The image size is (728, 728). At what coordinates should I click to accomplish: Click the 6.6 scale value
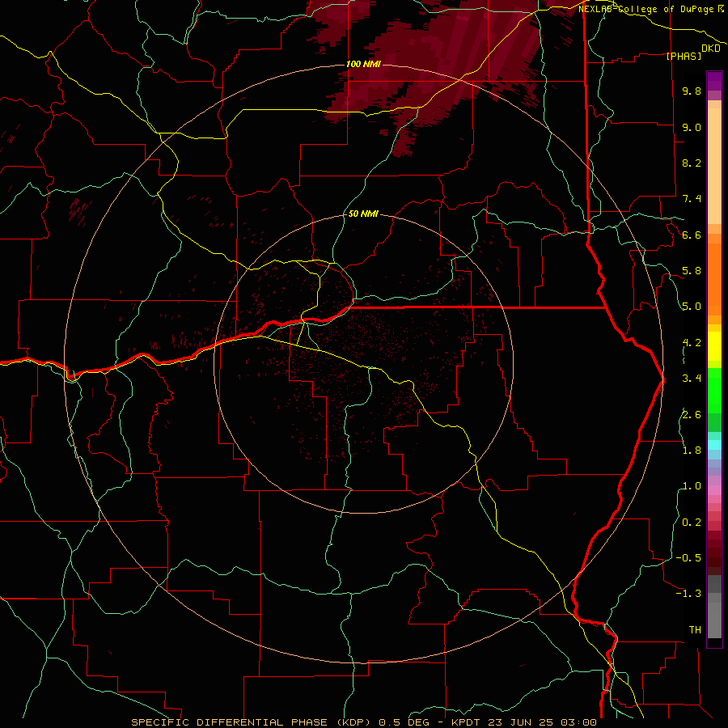coord(692,235)
